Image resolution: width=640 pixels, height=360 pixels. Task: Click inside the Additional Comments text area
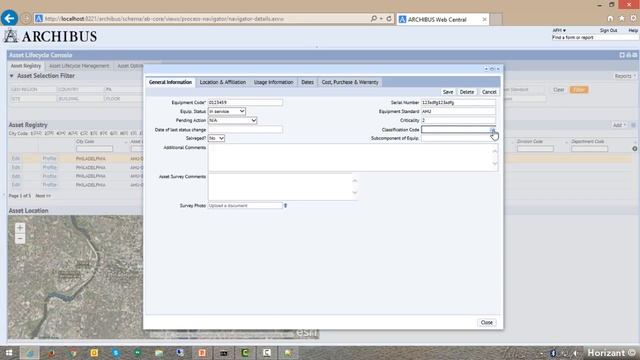(353, 157)
